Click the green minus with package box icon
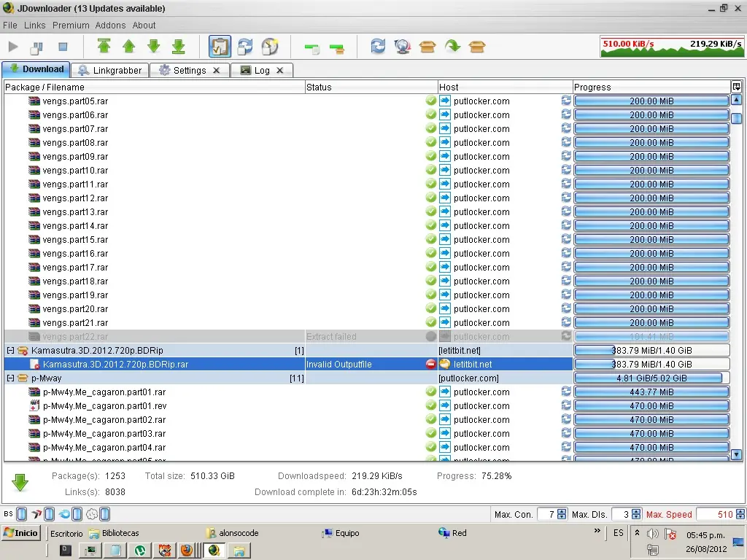Viewport: 747px width, 560px height. point(337,47)
